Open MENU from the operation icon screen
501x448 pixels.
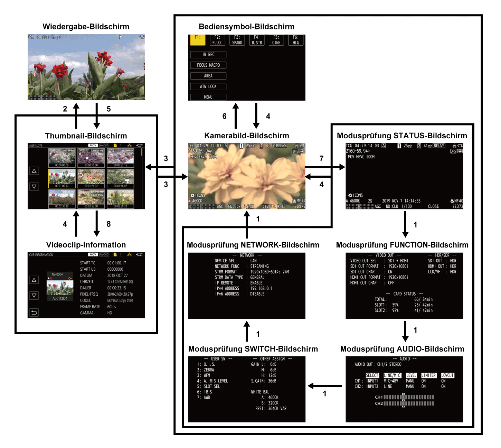click(208, 97)
